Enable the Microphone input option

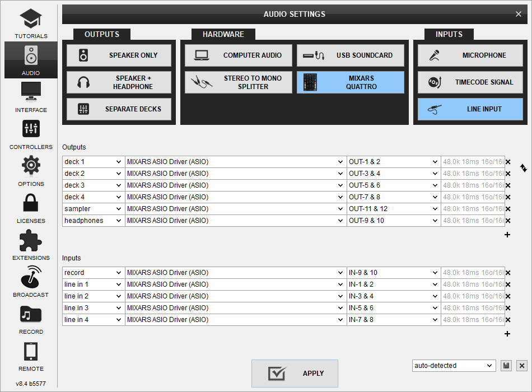pos(470,55)
